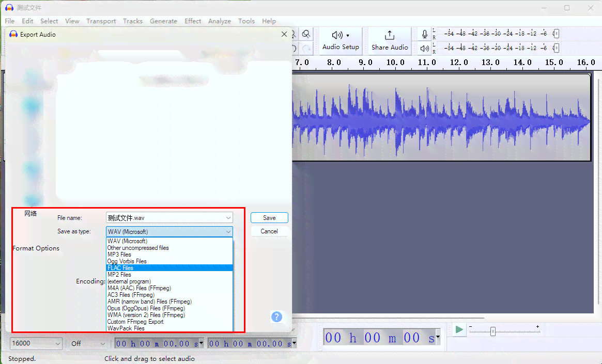Open the Effect menu

point(193,21)
